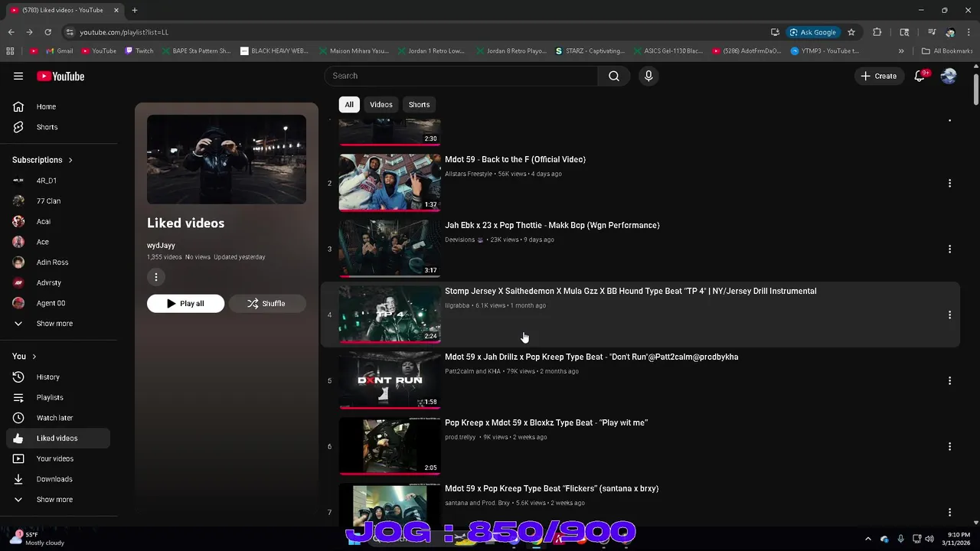This screenshot has height=551, width=980.
Task: Open video title Pop Kreep Play wit me
Action: point(546,423)
